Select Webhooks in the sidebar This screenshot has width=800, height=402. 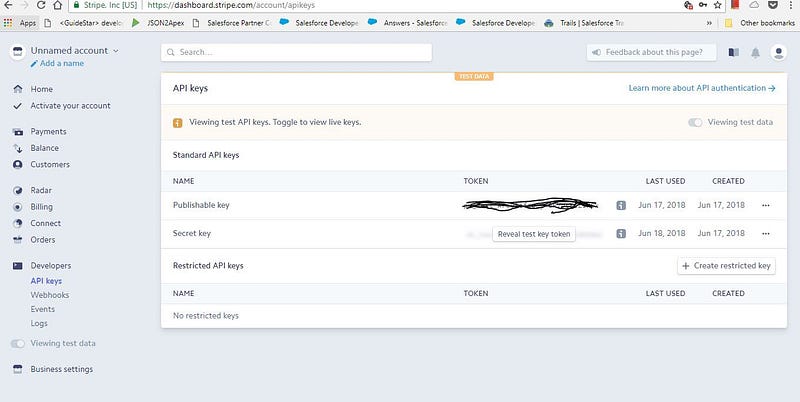tap(49, 295)
